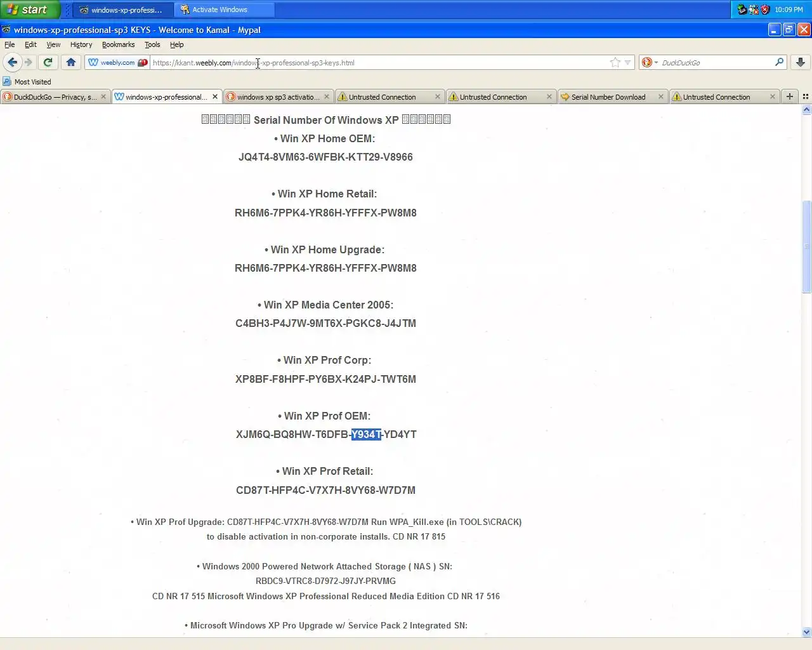812x650 pixels.
Task: Click the Back navigation arrow
Action: point(12,62)
